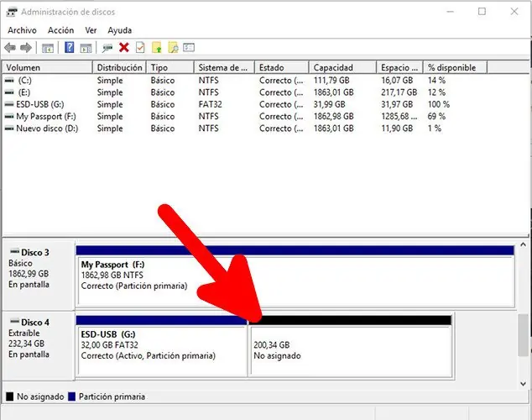Sort by the Distribución column header

coord(119,67)
